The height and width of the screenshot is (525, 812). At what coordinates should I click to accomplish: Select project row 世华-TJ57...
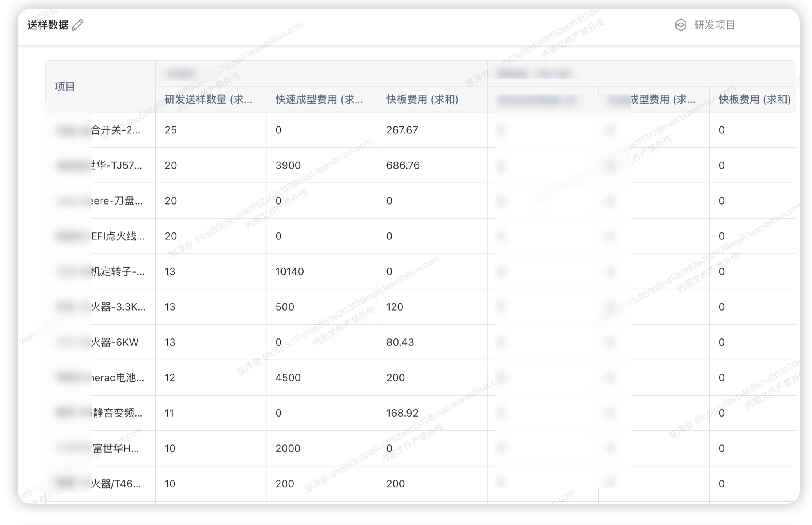pyautogui.click(x=116, y=165)
